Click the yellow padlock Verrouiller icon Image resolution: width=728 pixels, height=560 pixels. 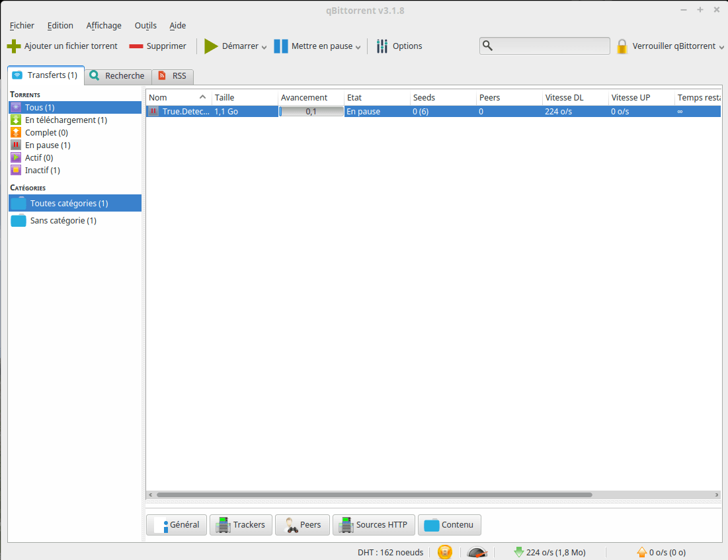(x=622, y=46)
